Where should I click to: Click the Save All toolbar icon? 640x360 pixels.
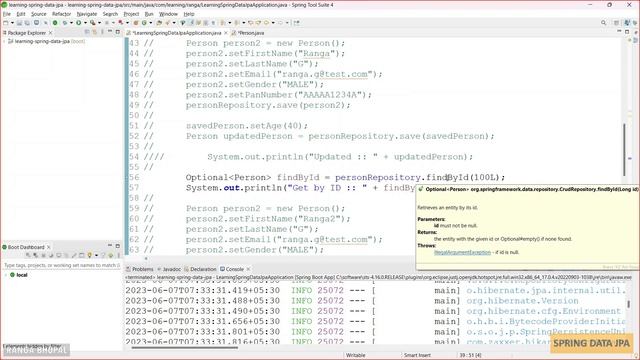point(27,23)
